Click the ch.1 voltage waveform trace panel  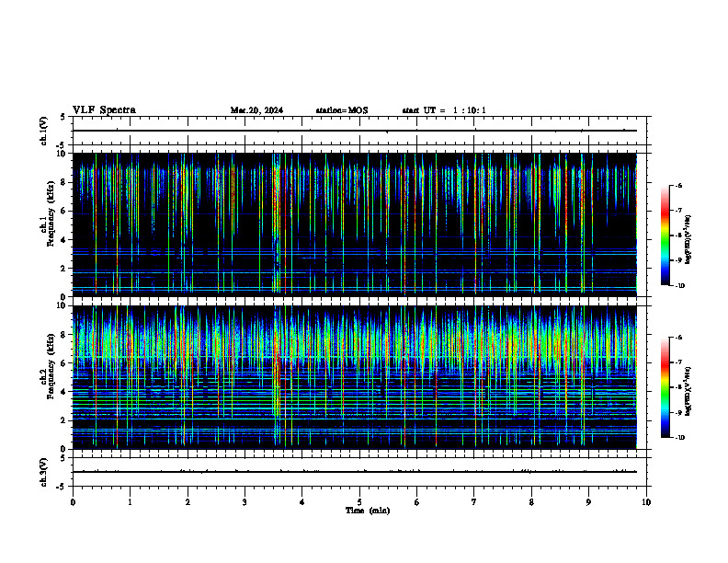[x=359, y=131]
